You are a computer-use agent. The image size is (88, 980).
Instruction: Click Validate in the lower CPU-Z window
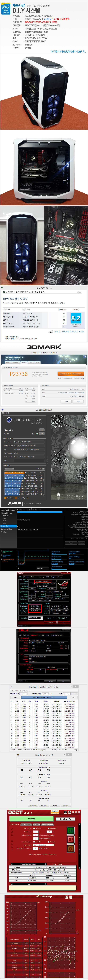tap(50, 681)
